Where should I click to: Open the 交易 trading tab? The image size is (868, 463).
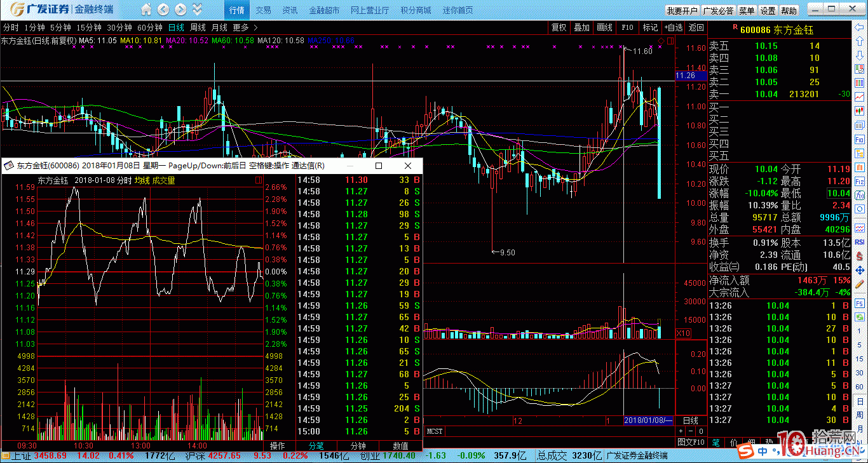point(263,10)
